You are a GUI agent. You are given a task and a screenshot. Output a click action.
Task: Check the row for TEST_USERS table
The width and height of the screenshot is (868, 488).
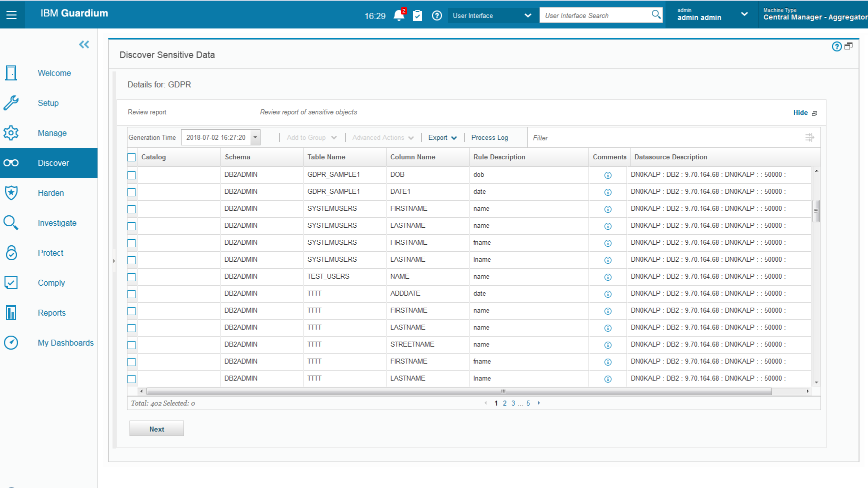tap(131, 277)
